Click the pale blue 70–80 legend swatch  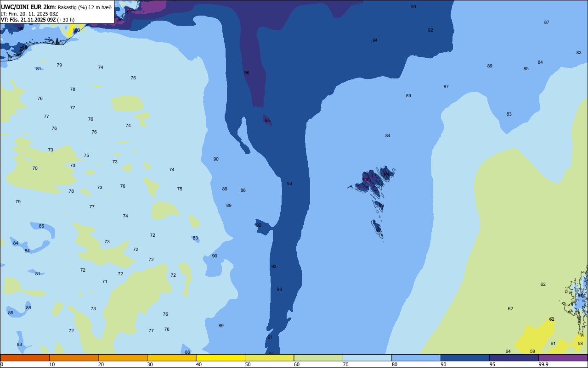pos(367,357)
